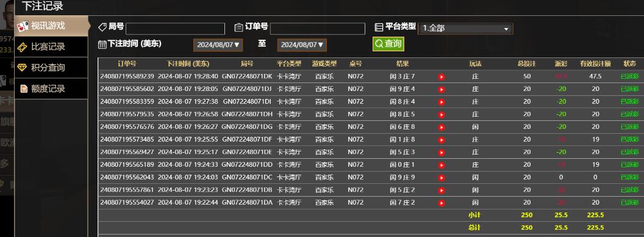Click bet time 2024-08-07 19:25:55
644x237 pixels.
(188, 139)
